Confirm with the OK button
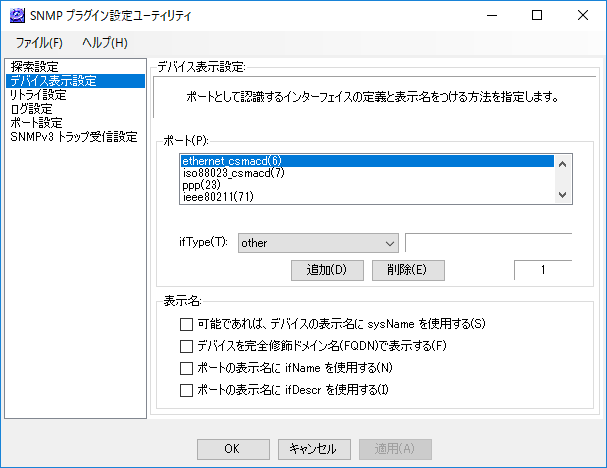Screen dimensions: 607x468 coord(233,449)
